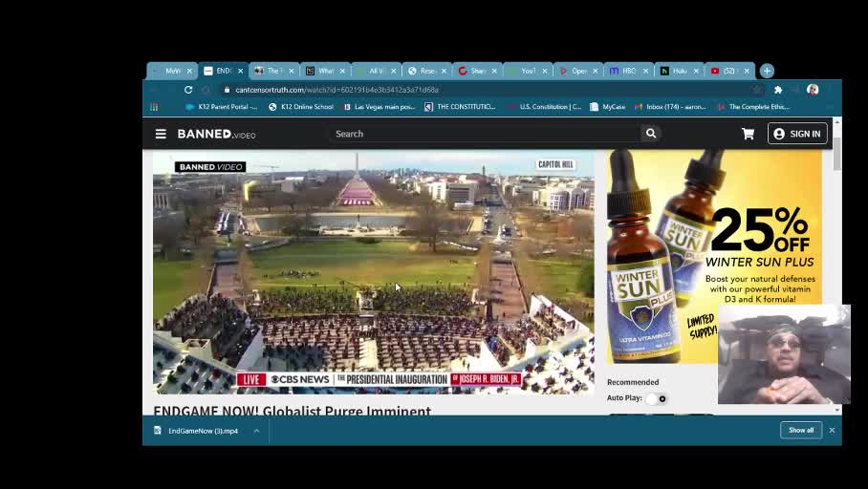Viewport: 868px width, 489px height.
Task: Click the Winter Sun Plus advertisement
Action: (x=714, y=256)
